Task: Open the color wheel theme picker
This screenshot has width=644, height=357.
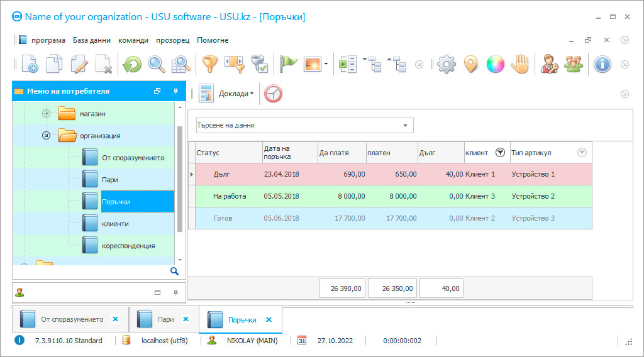Action: pos(495,64)
